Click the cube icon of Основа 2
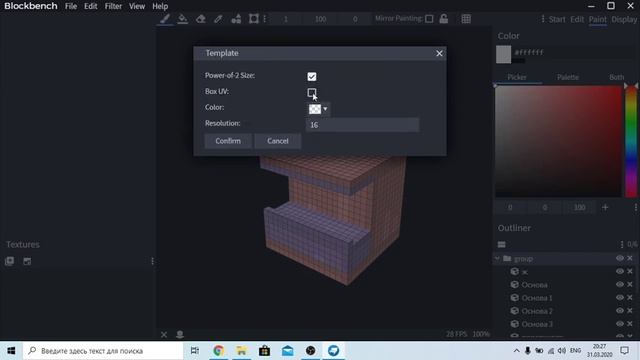This screenshot has height=360, width=640. point(515,311)
